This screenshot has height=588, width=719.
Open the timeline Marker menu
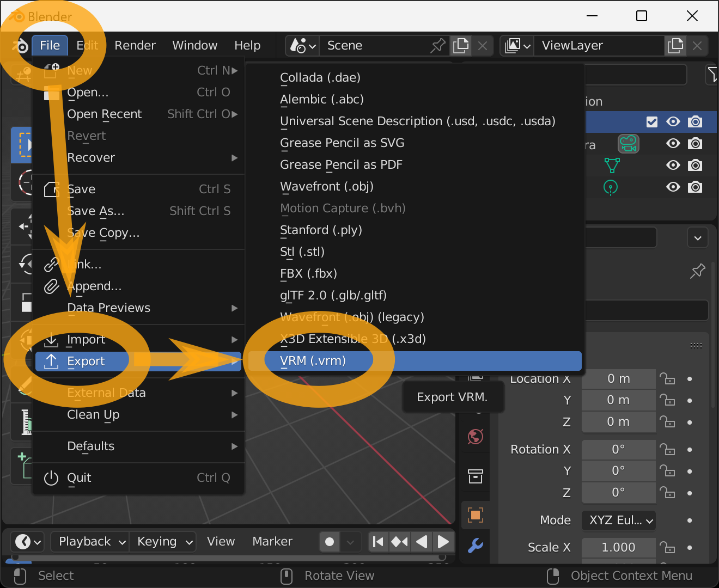click(272, 542)
